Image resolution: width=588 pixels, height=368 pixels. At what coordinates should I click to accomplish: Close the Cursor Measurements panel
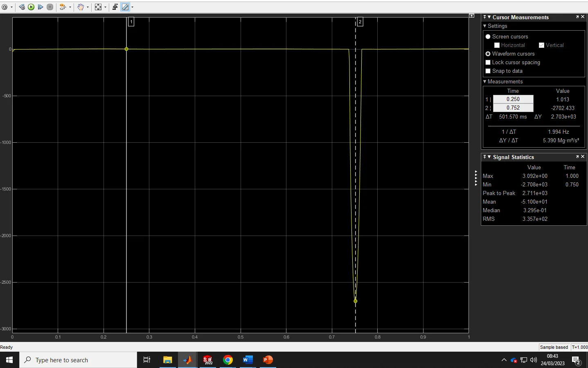pyautogui.click(x=583, y=17)
